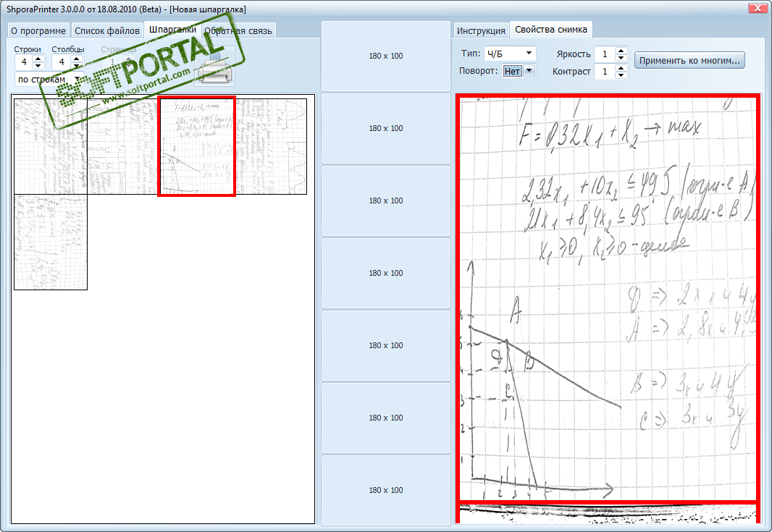Open the Тип dropdown showing Ч/Б
Image resolution: width=772 pixels, height=532 pixels.
click(510, 53)
